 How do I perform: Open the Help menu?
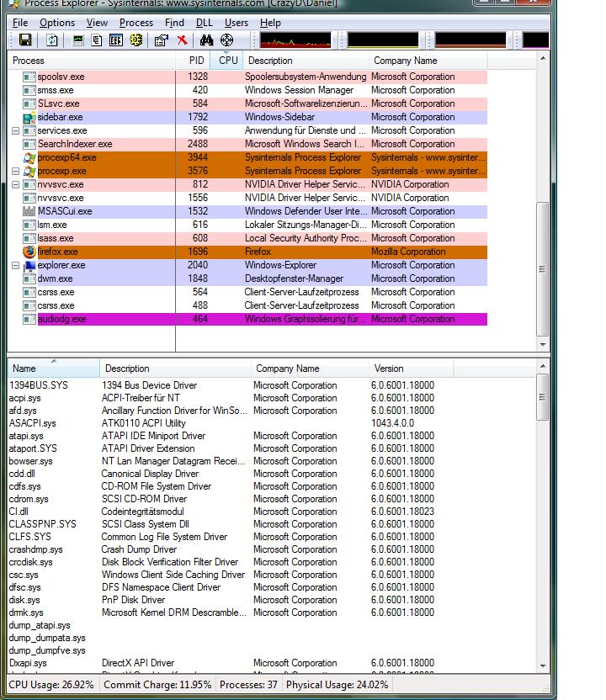click(x=270, y=23)
